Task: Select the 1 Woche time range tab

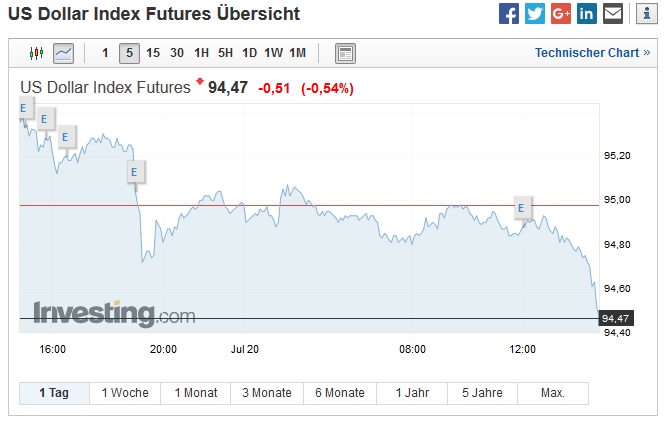Action: click(125, 393)
